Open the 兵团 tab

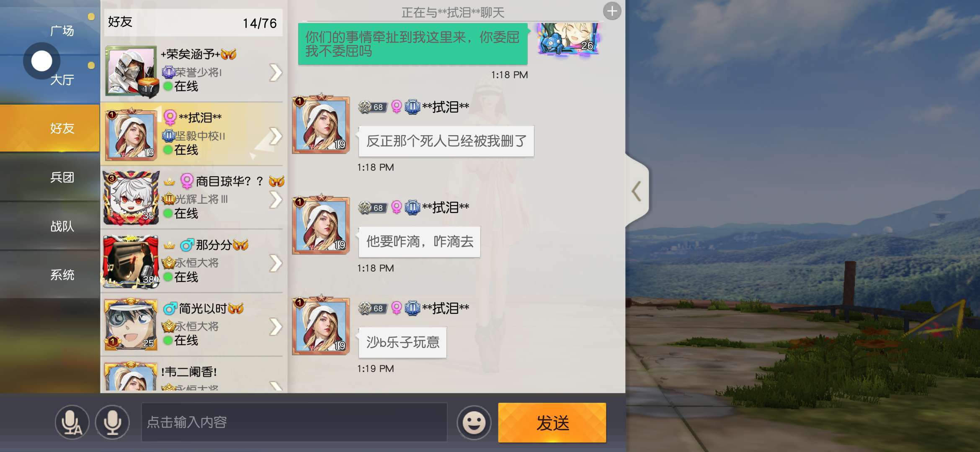[62, 177]
